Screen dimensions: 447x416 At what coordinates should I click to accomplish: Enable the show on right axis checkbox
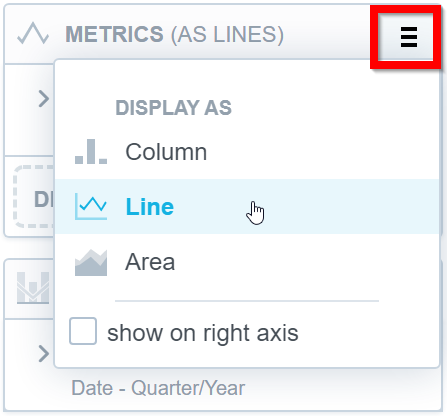click(x=83, y=331)
